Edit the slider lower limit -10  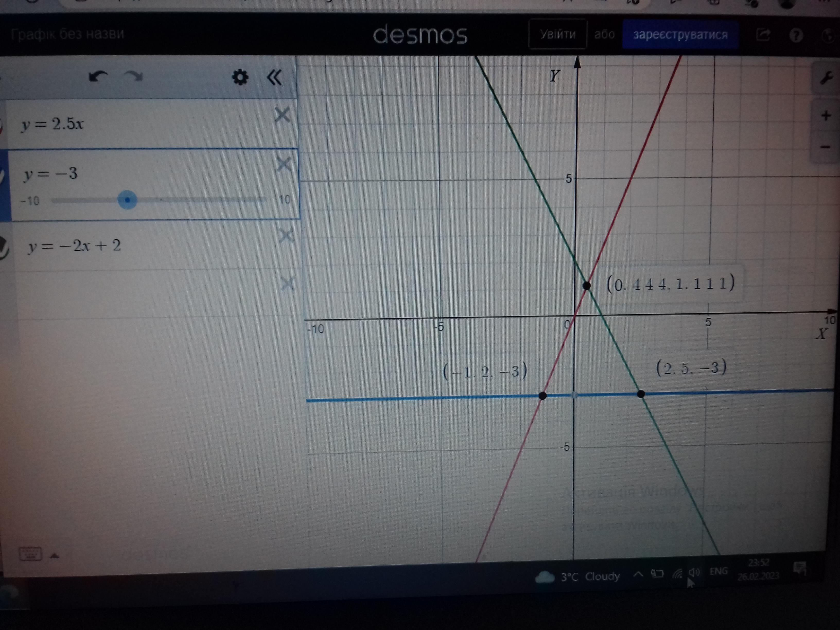pos(30,201)
